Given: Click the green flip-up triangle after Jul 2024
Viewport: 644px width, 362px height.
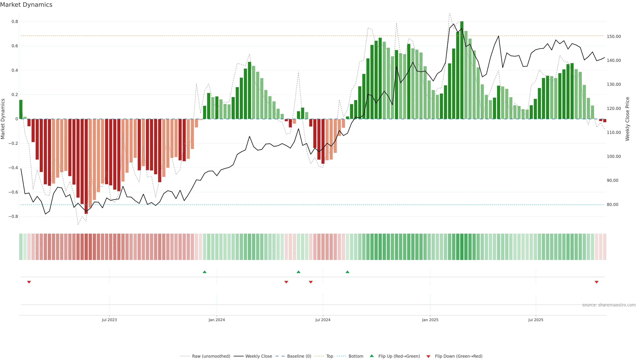Looking at the screenshot, I should tap(347, 272).
